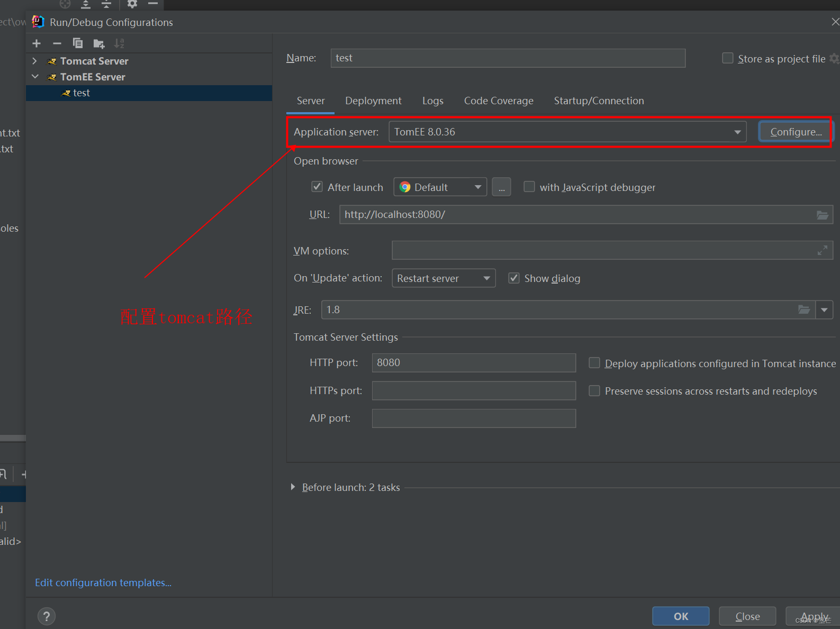Browse URL folder icon
Viewport: 840px width, 629px height.
(x=823, y=215)
